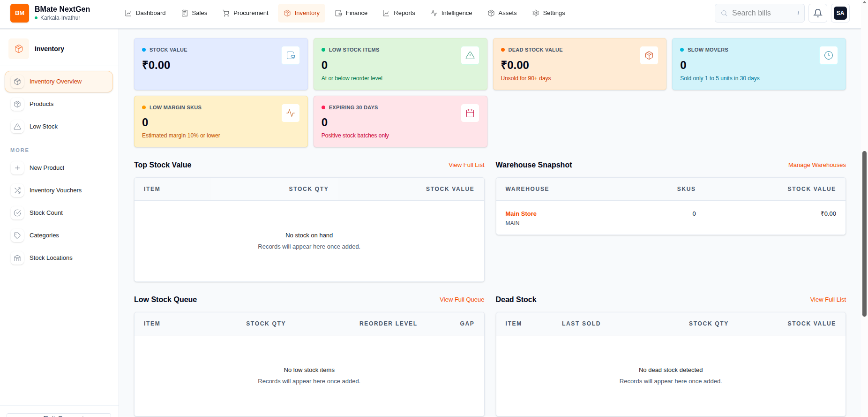Open the Main Store warehouse link
The width and height of the screenshot is (868, 417).
[x=521, y=214]
